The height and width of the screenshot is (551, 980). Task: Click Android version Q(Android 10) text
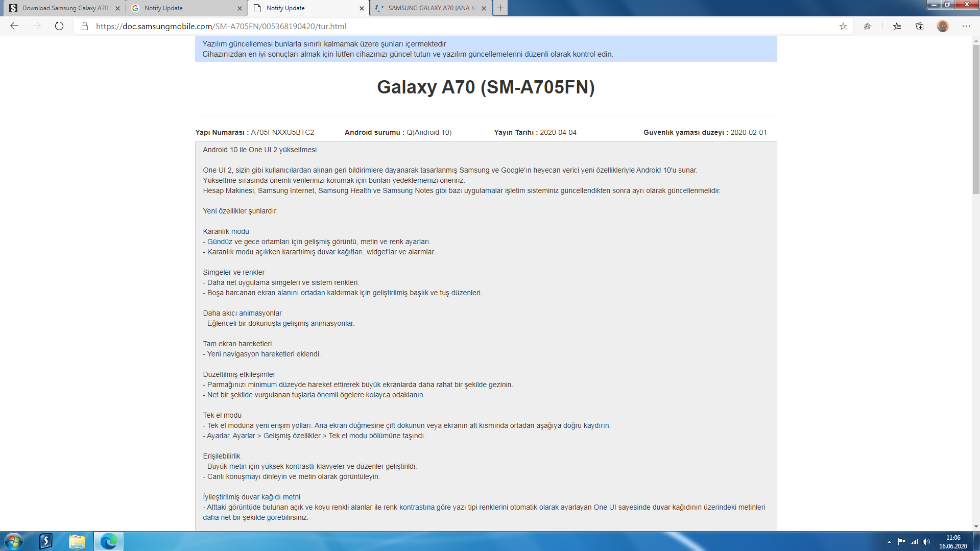pyautogui.click(x=429, y=132)
